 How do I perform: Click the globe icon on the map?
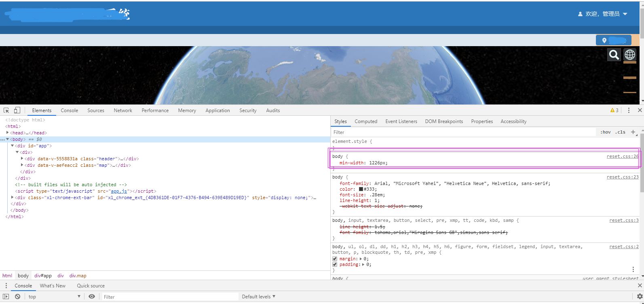(630, 54)
